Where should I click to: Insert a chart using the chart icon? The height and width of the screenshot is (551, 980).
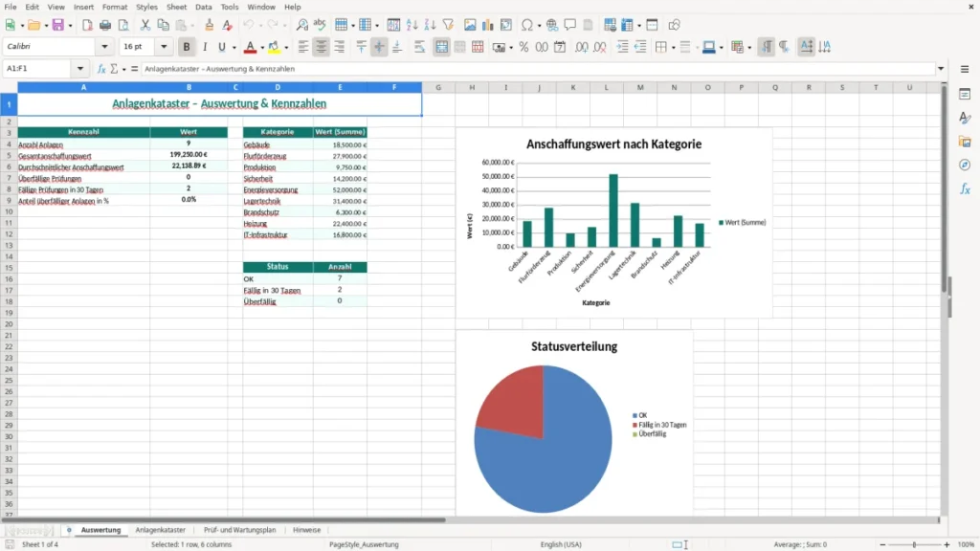pyautogui.click(x=487, y=25)
